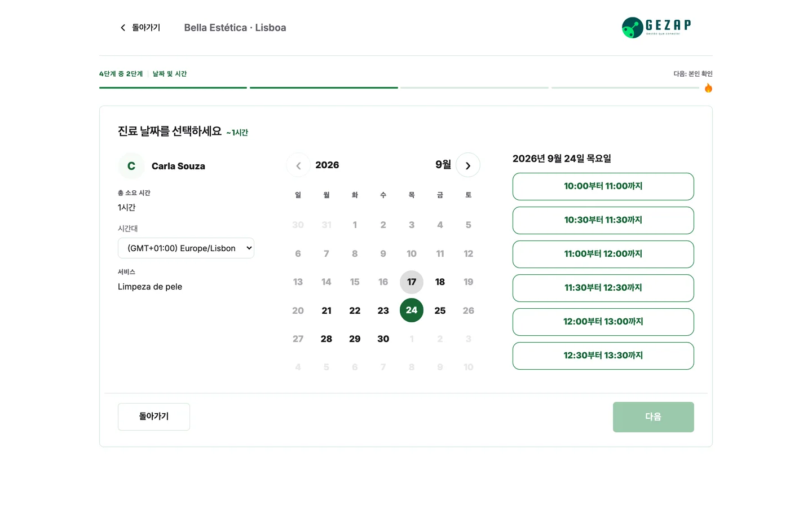Click the 4단계 중 2단계 step indicator
The image size is (812, 508).
pyautogui.click(x=121, y=74)
